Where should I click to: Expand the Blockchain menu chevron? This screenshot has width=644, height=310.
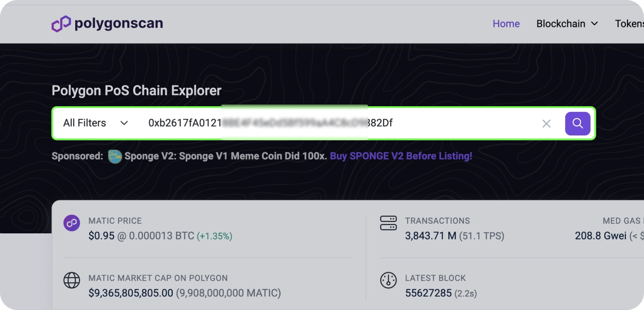pos(594,24)
